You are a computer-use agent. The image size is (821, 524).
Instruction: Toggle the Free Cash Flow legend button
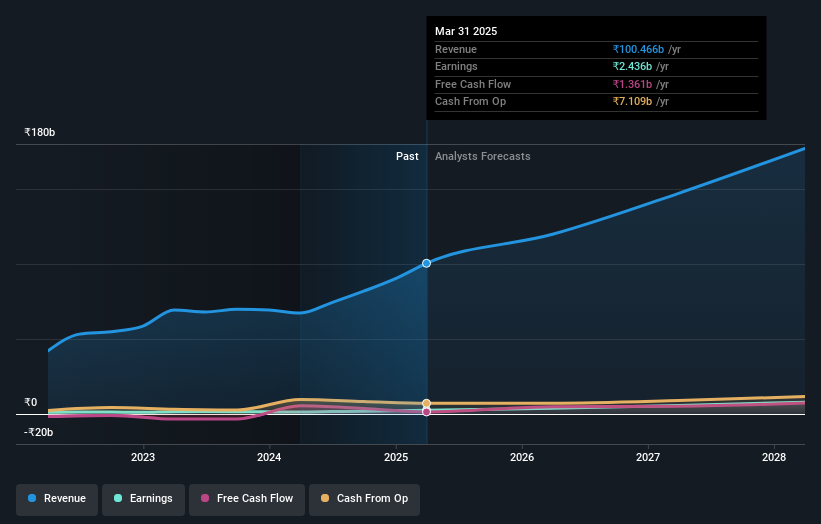pyautogui.click(x=247, y=499)
